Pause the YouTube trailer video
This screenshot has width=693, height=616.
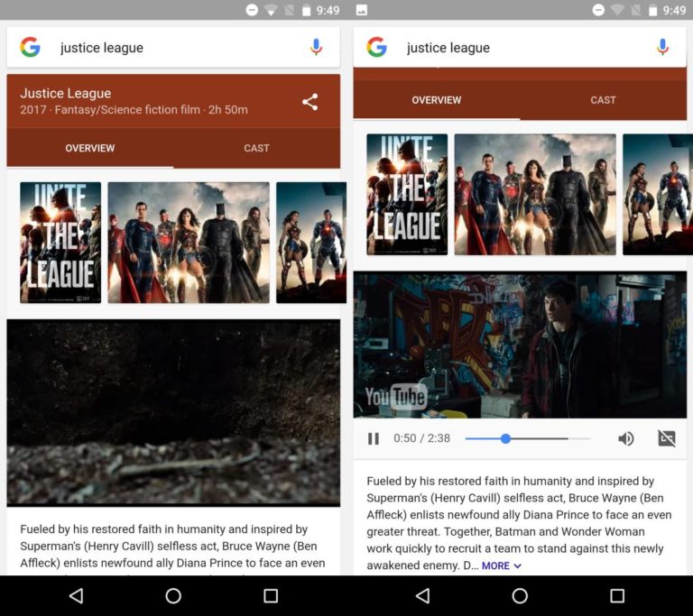click(374, 438)
